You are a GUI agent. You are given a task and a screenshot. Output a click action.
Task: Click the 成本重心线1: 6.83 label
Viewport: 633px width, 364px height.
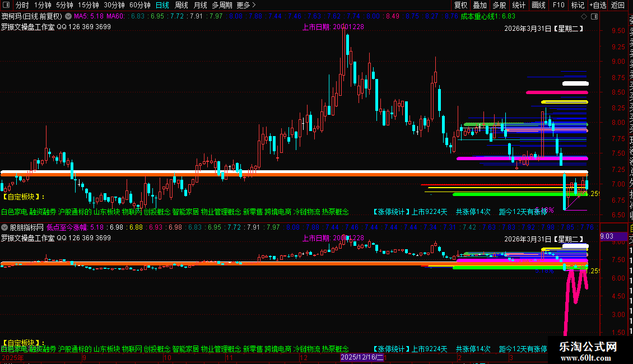[488, 16]
